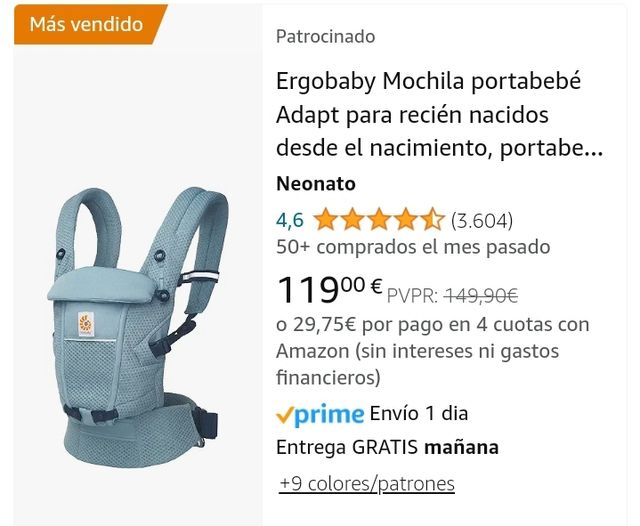Click the Entrega GRATIS mañana delivery text
640x526 pixels.
387,447
